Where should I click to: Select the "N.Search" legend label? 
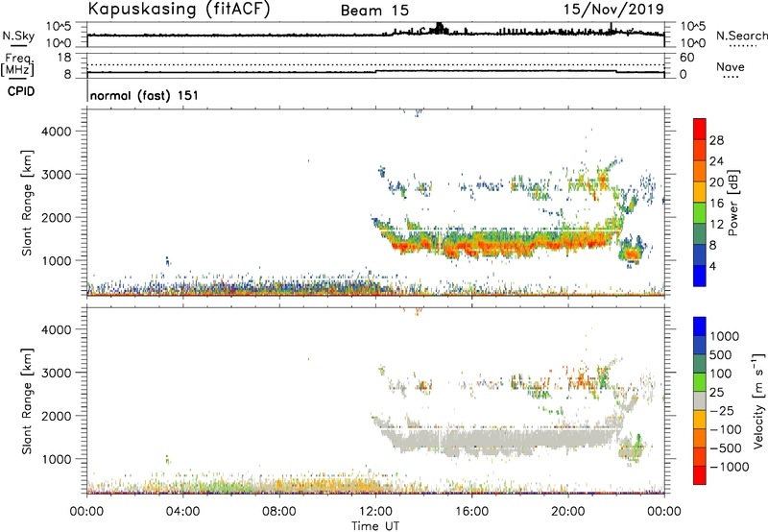pyautogui.click(x=741, y=36)
